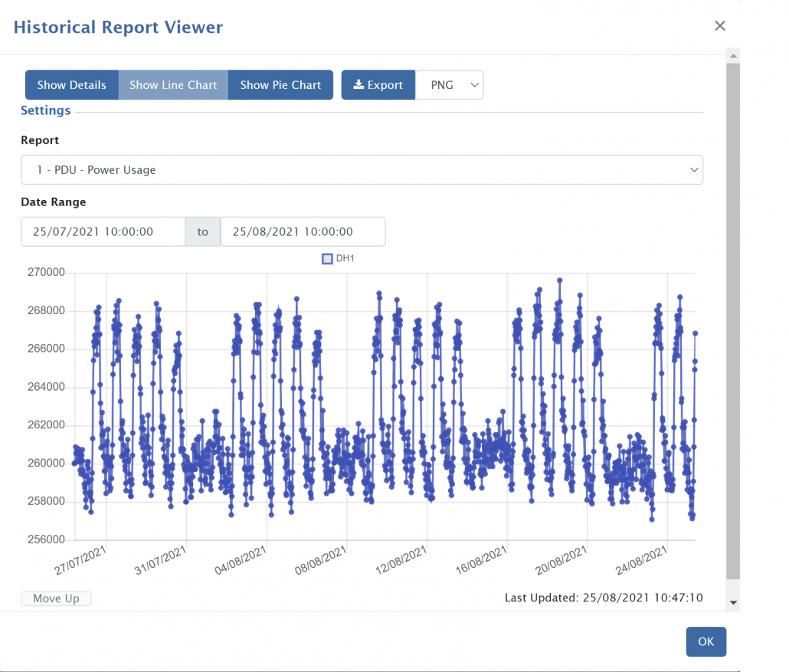Close the Historical Report Viewer dialog
Image resolution: width=789 pixels, height=672 pixels.
click(x=719, y=26)
